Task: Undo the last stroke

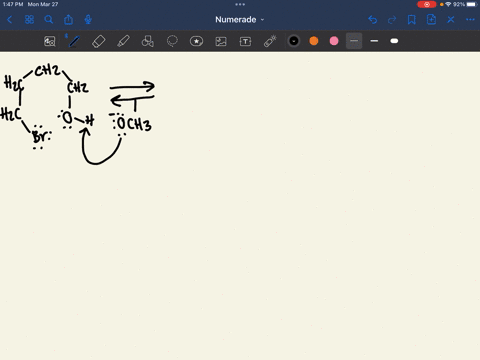Action: pyautogui.click(x=373, y=20)
